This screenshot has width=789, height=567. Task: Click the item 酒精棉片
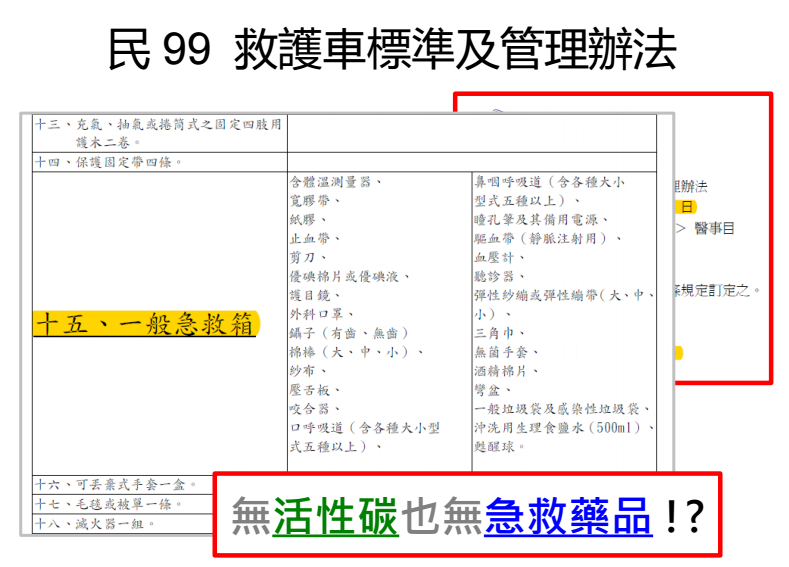coord(502,371)
